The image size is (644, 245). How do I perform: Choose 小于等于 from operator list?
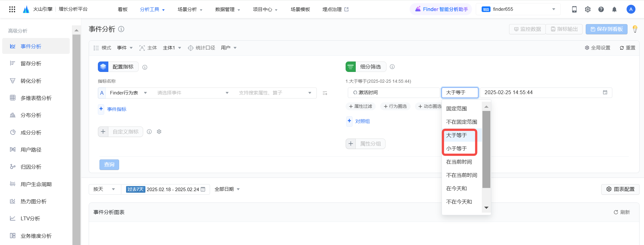click(462, 149)
